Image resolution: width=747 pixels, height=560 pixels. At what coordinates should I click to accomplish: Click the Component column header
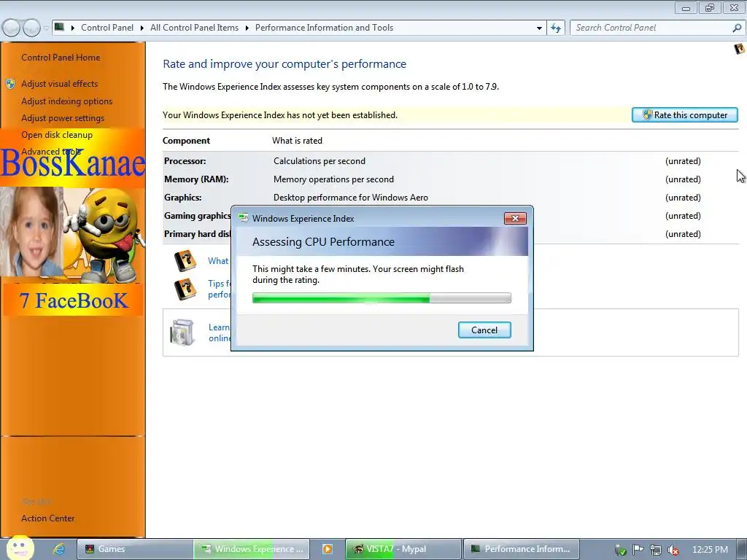click(x=186, y=141)
